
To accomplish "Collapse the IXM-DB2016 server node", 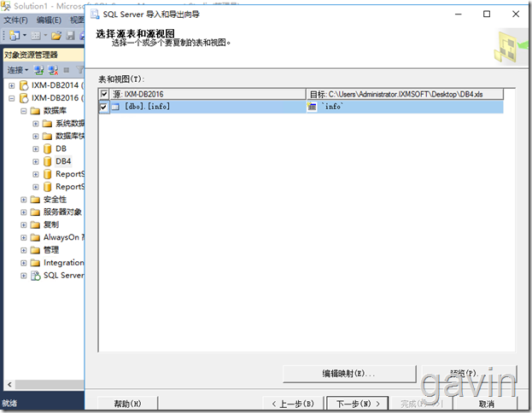I will click(12, 98).
